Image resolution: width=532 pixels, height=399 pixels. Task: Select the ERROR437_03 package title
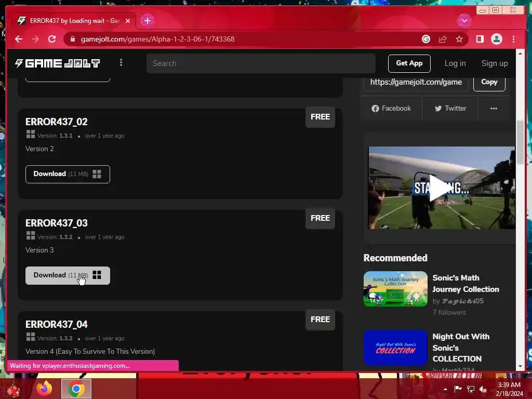coord(56,223)
